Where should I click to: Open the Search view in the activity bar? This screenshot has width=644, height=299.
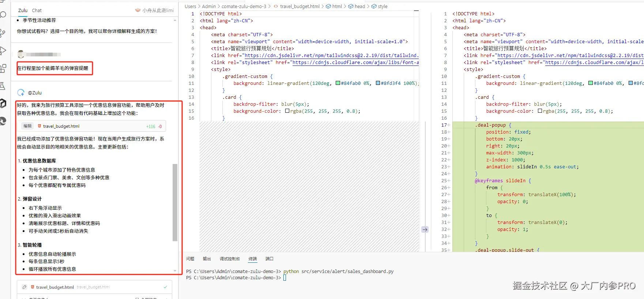pyautogui.click(x=3, y=15)
